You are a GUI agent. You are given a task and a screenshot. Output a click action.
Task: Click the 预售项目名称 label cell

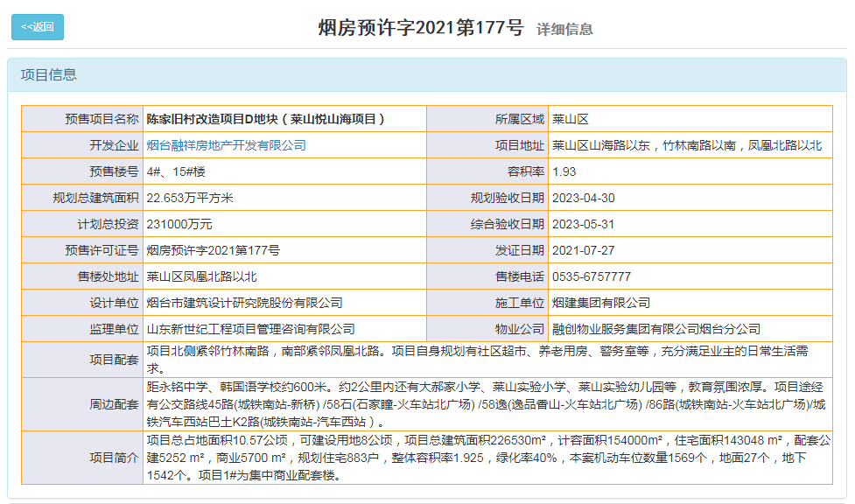point(82,119)
